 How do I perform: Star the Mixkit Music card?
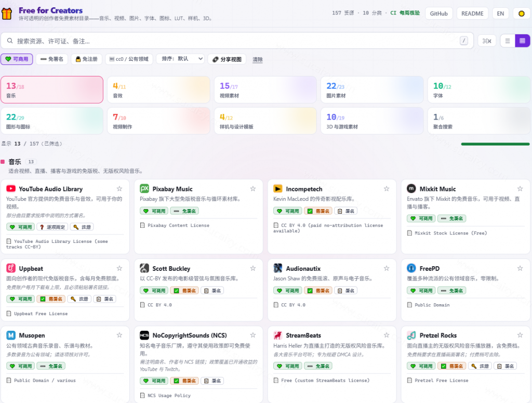[520, 189]
